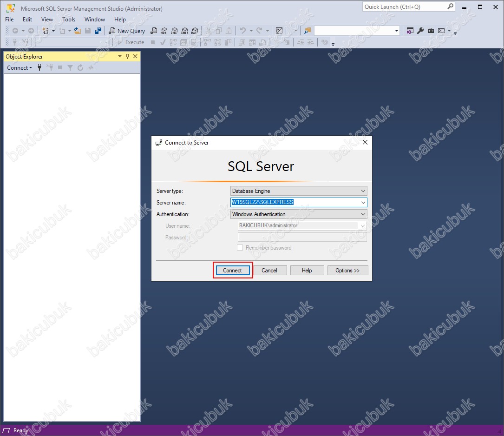Click the Save All icon

[98, 31]
